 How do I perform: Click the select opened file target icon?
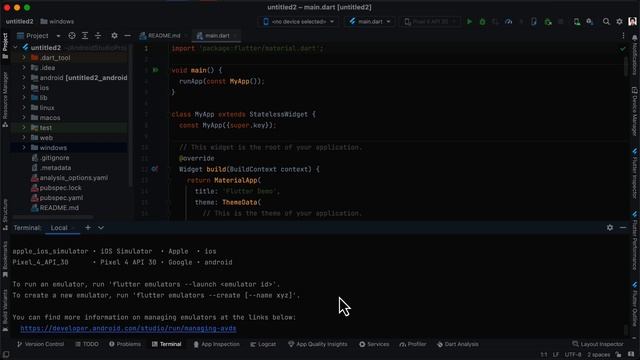coord(72,36)
